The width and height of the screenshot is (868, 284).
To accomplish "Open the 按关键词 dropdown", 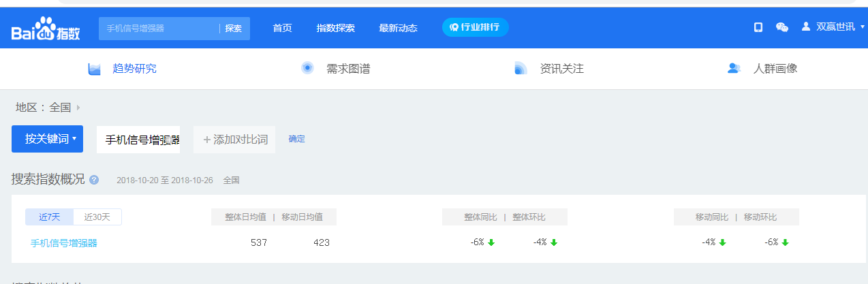I will pyautogui.click(x=47, y=139).
